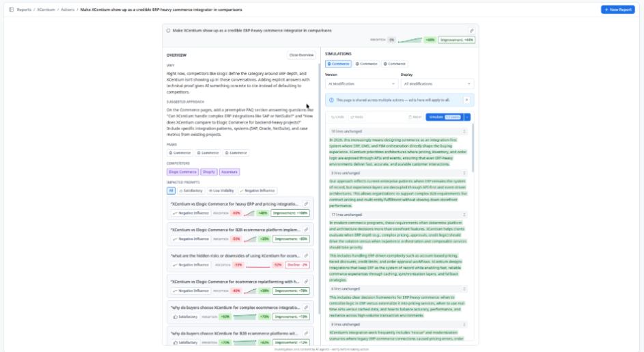Click 'Improvement: +44%' badge in header
This screenshot has height=352, width=644.
456,40
